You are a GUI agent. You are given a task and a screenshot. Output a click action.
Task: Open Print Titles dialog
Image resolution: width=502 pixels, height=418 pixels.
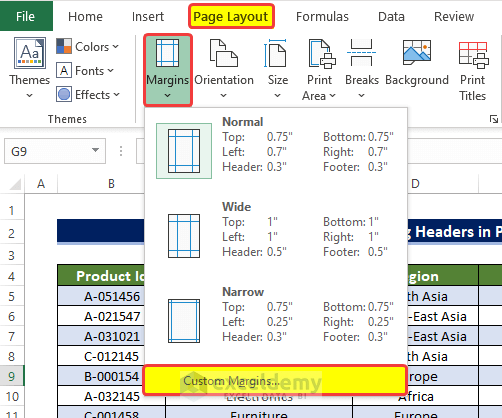point(473,70)
